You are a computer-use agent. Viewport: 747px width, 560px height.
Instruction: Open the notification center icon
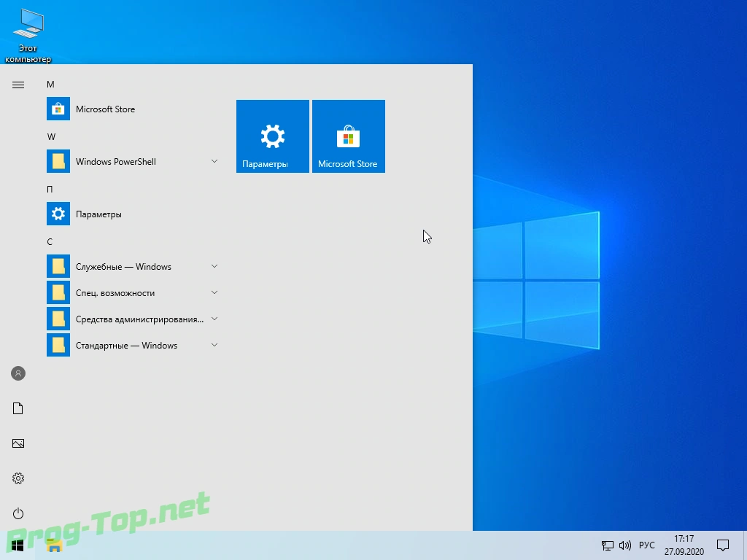click(x=723, y=545)
